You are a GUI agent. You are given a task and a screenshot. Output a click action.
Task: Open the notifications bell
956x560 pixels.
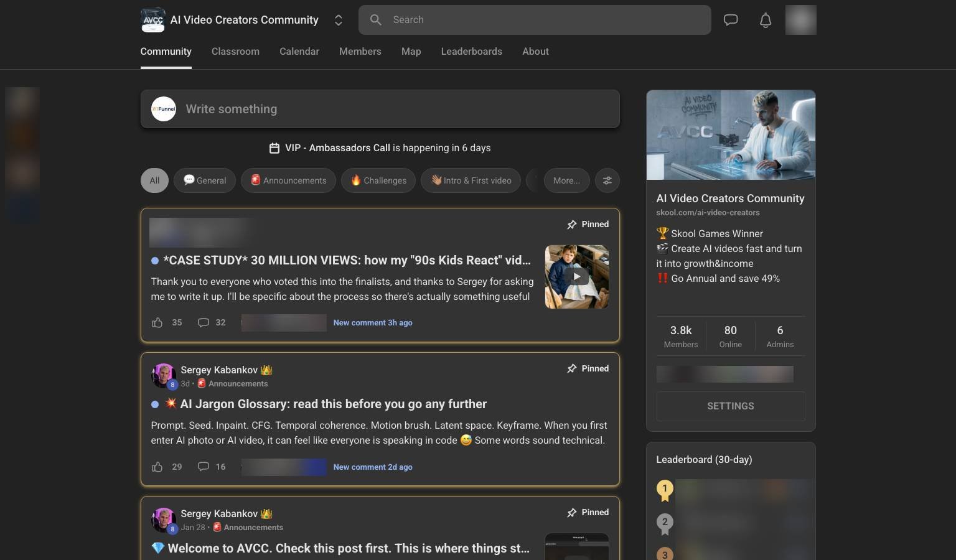[x=766, y=20]
